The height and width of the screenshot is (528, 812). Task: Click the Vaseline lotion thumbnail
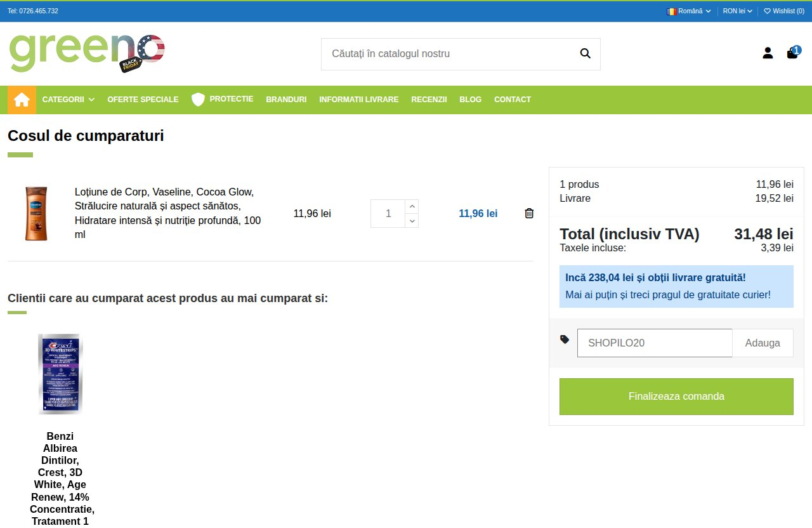click(36, 213)
